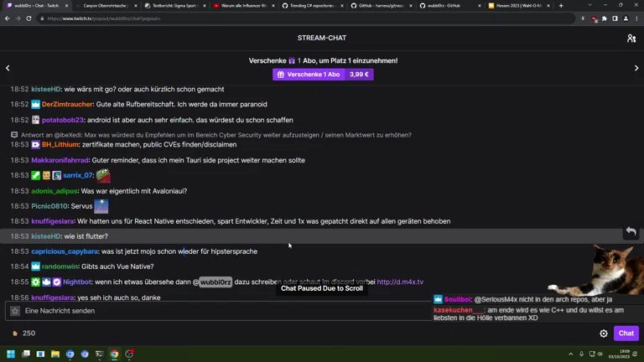Switch to the Hessen 2023 Wahl-O-Mat tab
Screen dimensions: 644x362
[518, 6]
